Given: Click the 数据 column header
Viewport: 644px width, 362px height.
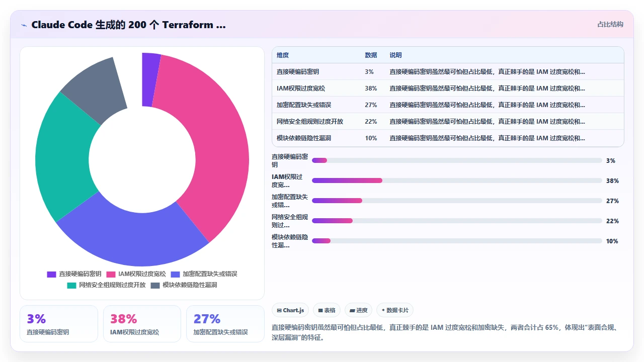Looking at the screenshot, I should (x=371, y=55).
